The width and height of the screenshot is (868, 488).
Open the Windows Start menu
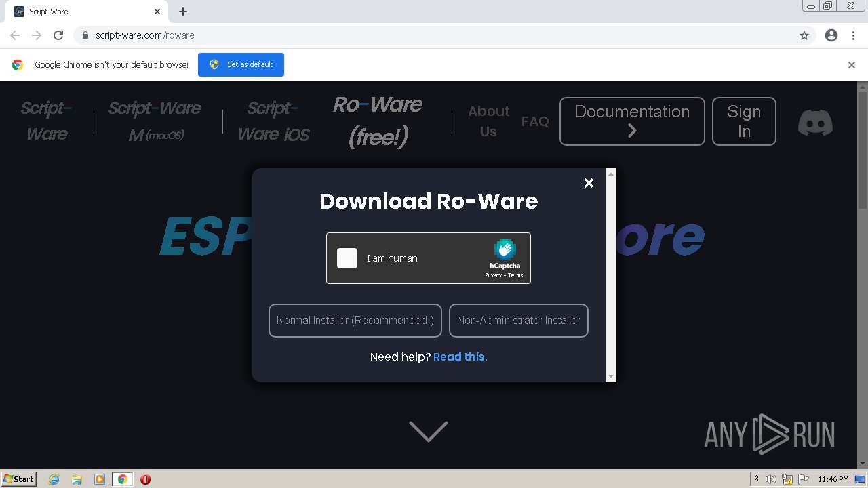(19, 479)
